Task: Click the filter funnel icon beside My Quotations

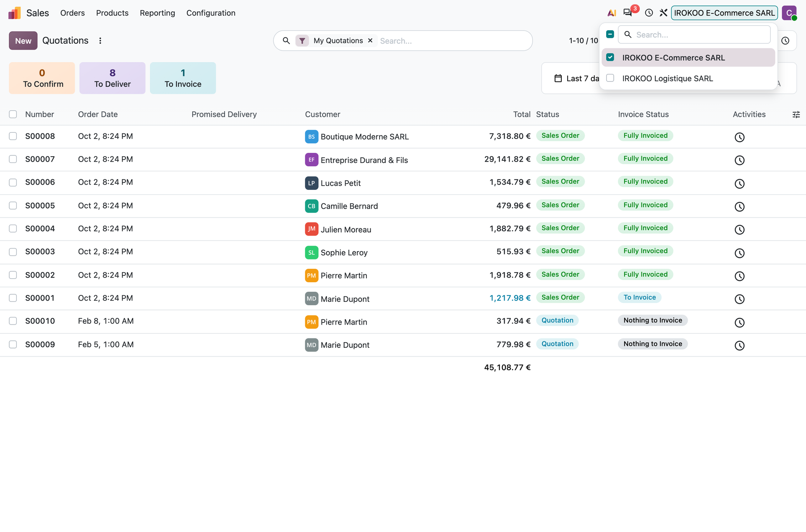Action: 302,41
